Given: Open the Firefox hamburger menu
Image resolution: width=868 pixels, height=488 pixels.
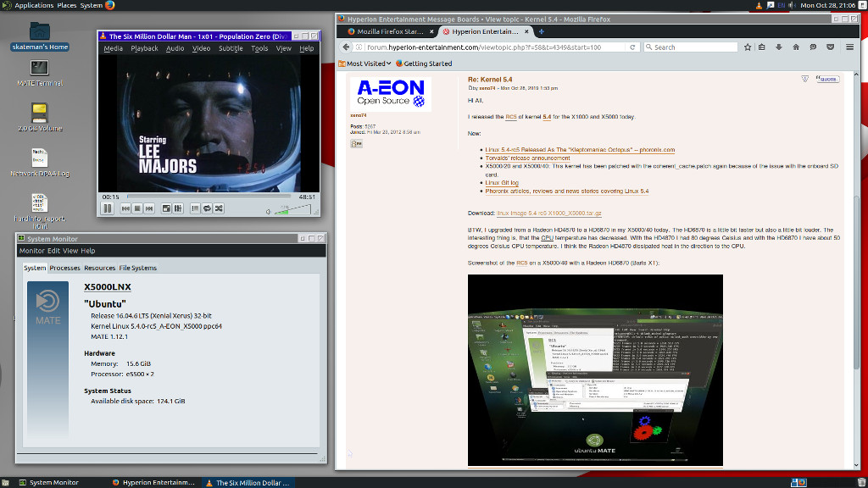Looking at the screenshot, I should pos(849,47).
